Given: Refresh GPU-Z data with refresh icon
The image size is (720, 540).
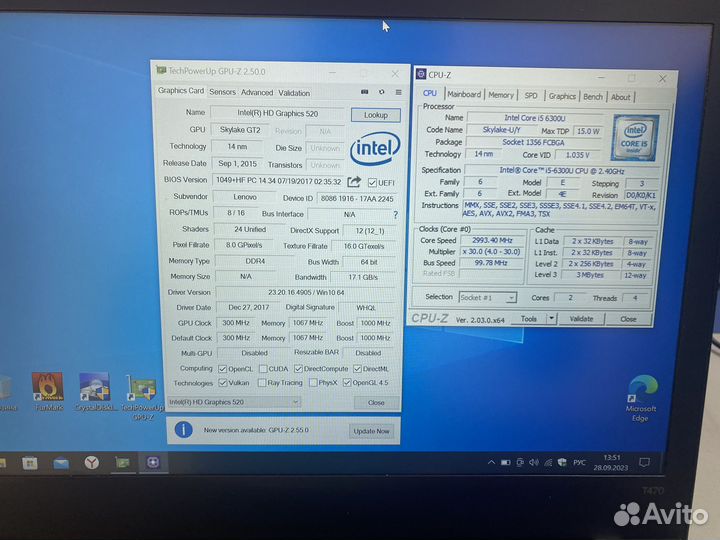Looking at the screenshot, I should tap(382, 92).
